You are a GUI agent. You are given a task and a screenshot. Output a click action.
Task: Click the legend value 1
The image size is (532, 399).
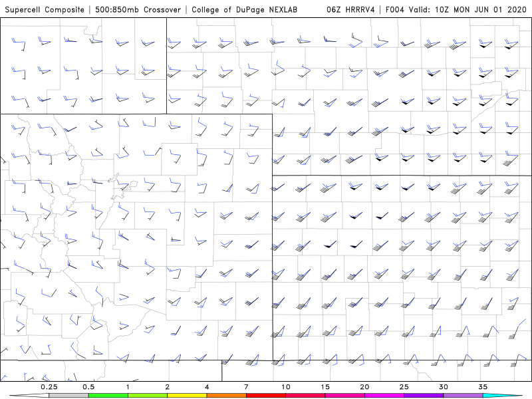pyautogui.click(x=128, y=387)
